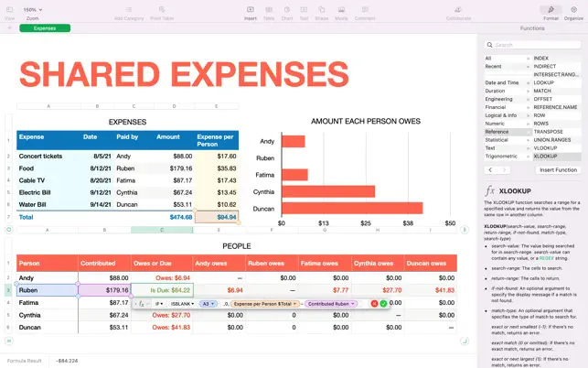The width and height of the screenshot is (588, 368).
Task: Click the Table toolbar icon
Action: tap(269, 13)
